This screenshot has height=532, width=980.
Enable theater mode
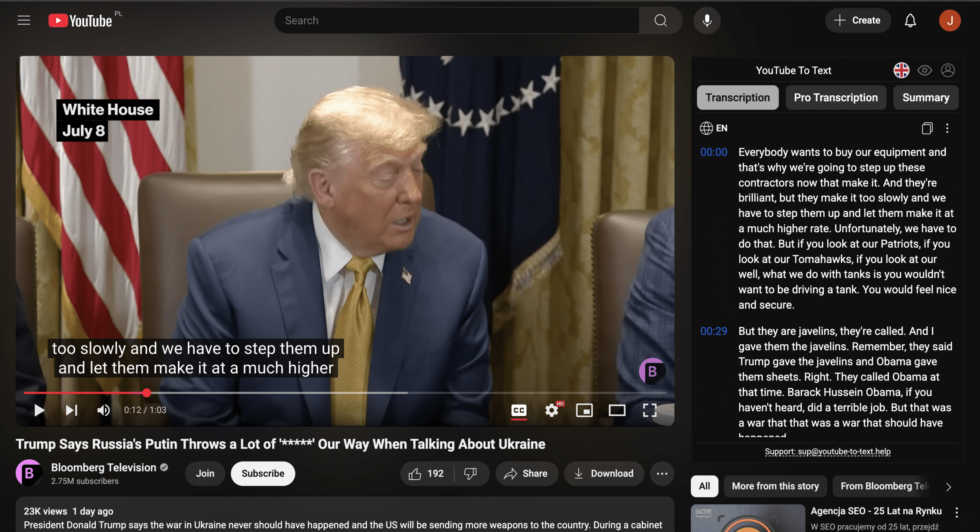[x=617, y=410]
